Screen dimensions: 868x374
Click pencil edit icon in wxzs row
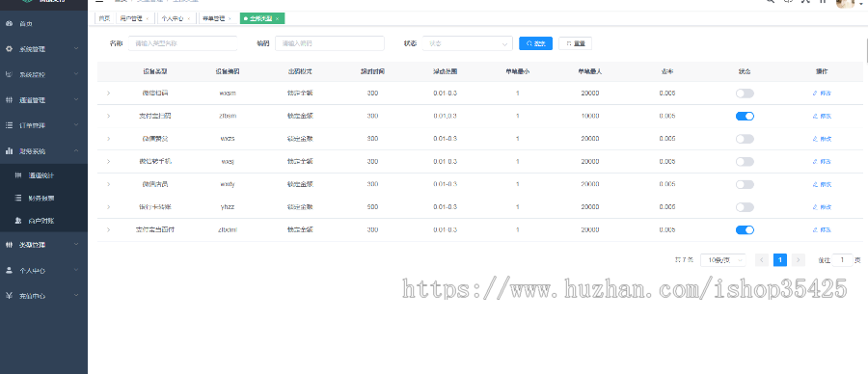click(815, 139)
